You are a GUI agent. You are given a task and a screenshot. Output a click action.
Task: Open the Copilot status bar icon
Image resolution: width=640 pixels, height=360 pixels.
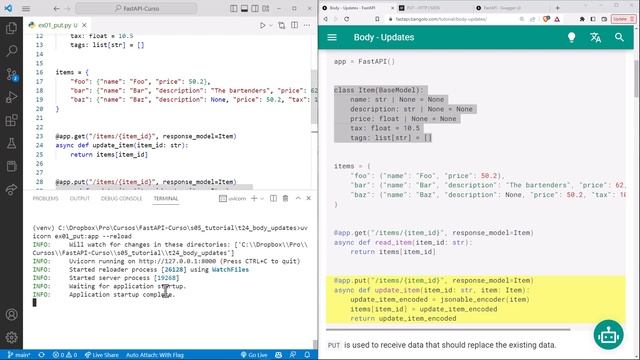pos(279,355)
